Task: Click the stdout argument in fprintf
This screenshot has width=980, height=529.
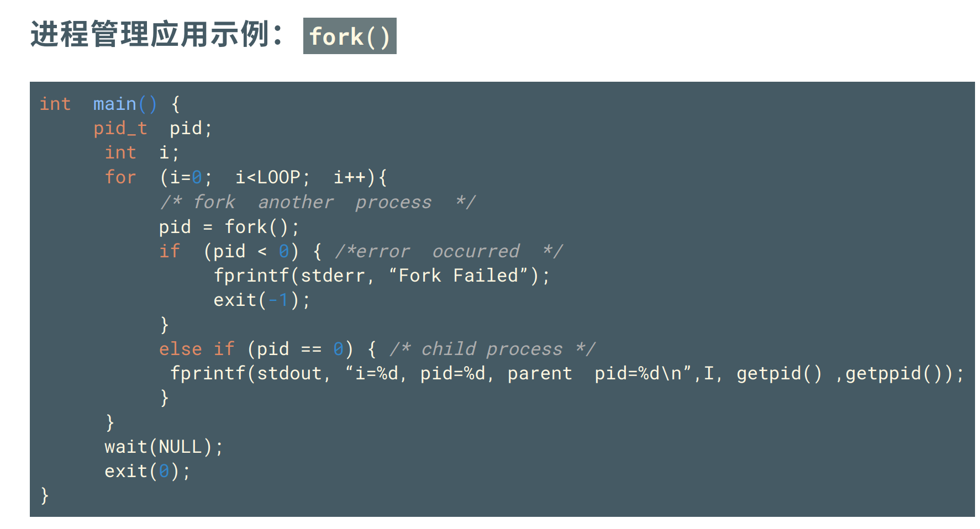Action: pos(289,373)
